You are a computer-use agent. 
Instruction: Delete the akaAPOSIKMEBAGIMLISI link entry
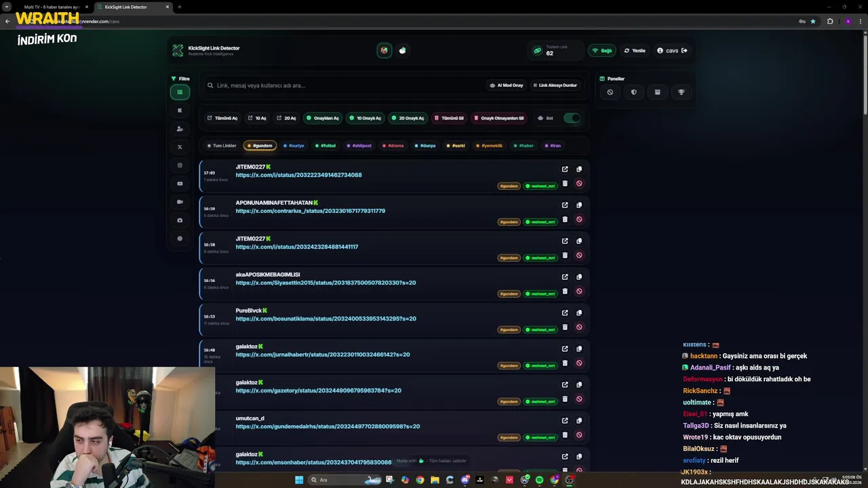pyautogui.click(x=565, y=291)
